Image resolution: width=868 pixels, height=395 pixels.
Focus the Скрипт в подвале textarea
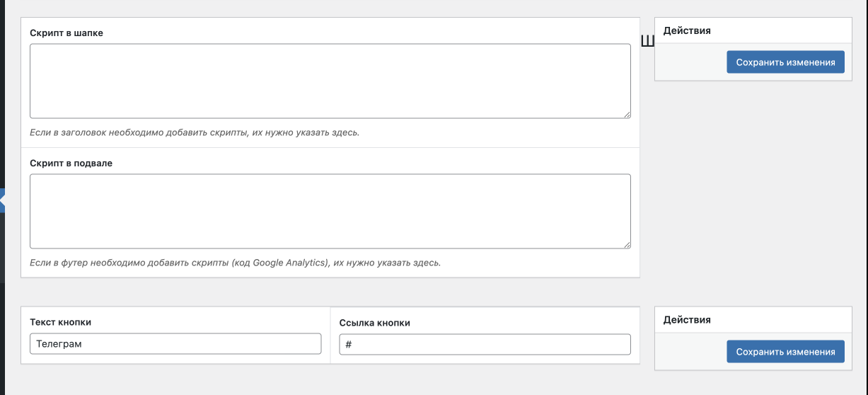pyautogui.click(x=330, y=211)
